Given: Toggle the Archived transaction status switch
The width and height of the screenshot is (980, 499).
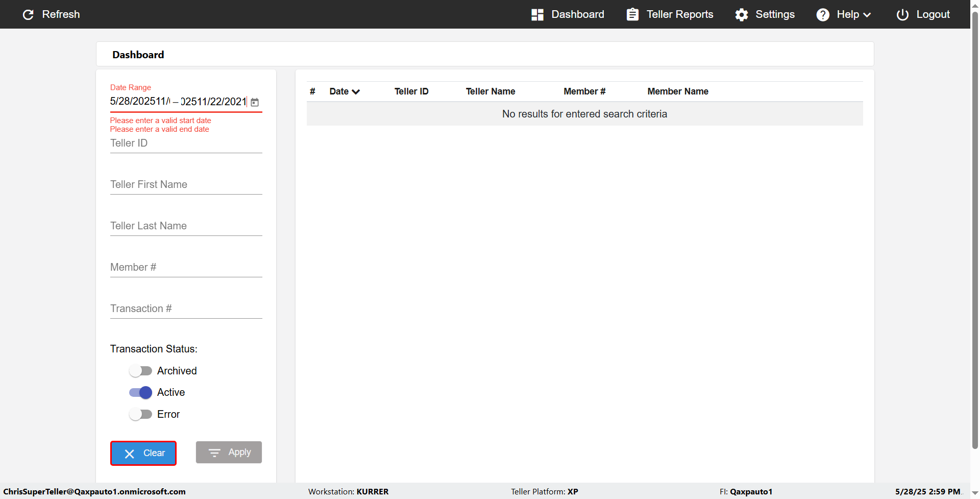Looking at the screenshot, I should pos(140,371).
